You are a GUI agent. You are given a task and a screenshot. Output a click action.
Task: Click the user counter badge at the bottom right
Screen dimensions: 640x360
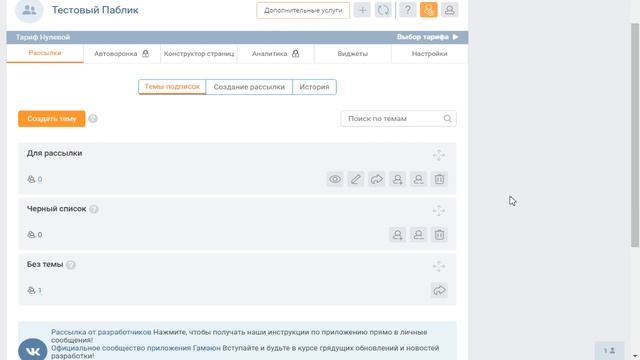609,351
